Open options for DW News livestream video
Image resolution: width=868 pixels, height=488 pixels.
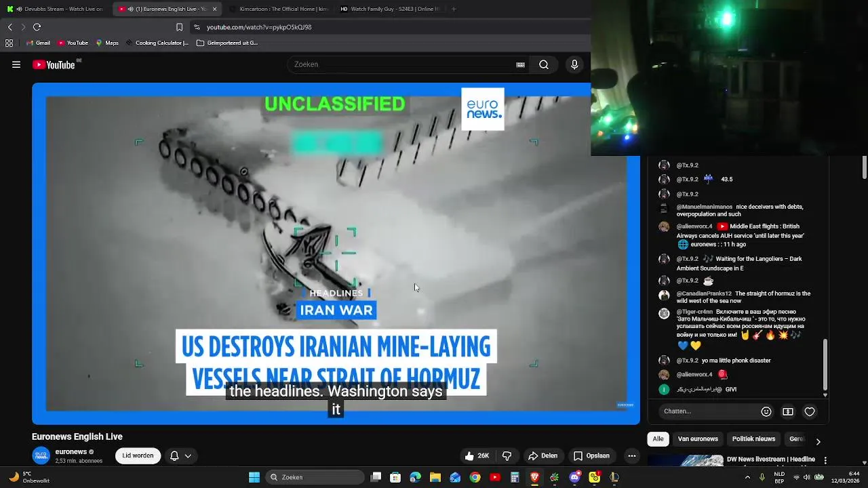825,461
